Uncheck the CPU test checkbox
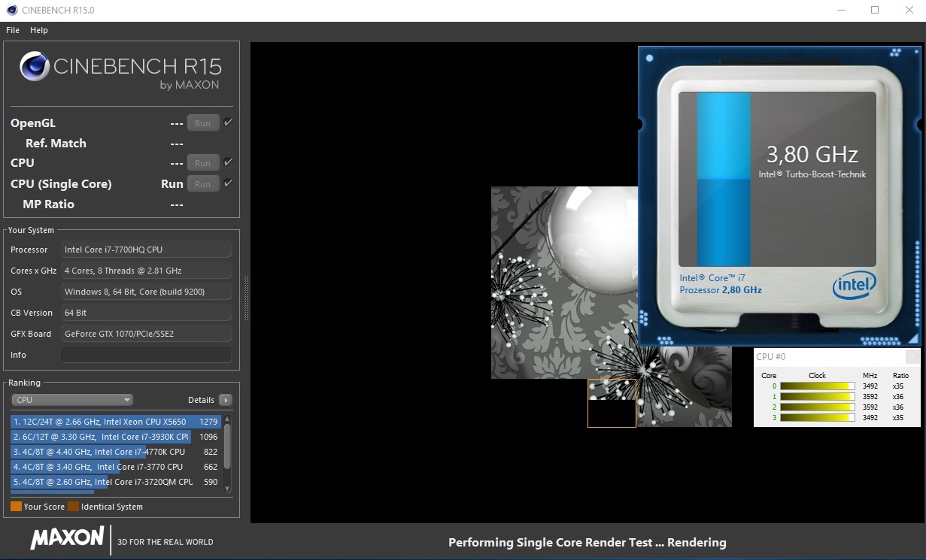The image size is (926, 560). coord(229,162)
